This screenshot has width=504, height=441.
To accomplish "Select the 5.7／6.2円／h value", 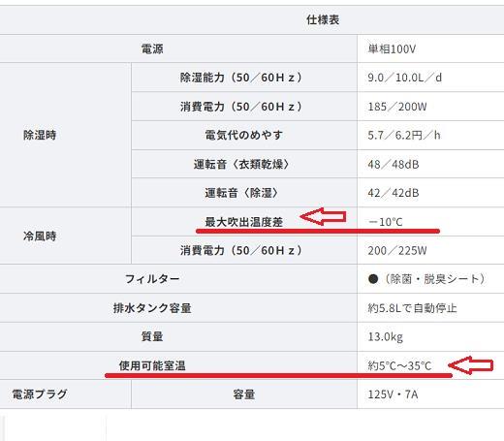I will click(404, 135).
